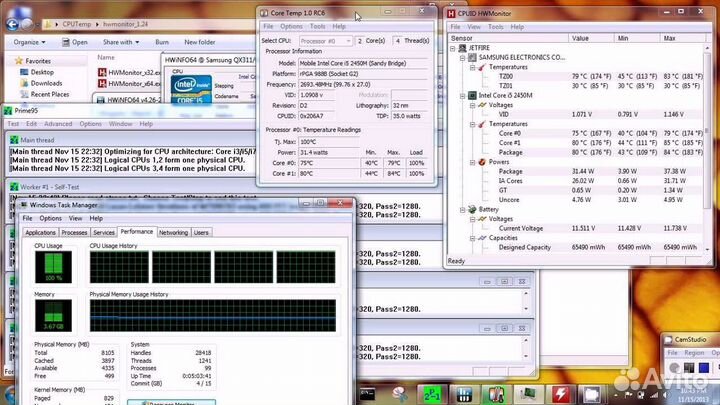
Task: Open the HWMonitor_x32 executable file icon
Action: point(103,72)
